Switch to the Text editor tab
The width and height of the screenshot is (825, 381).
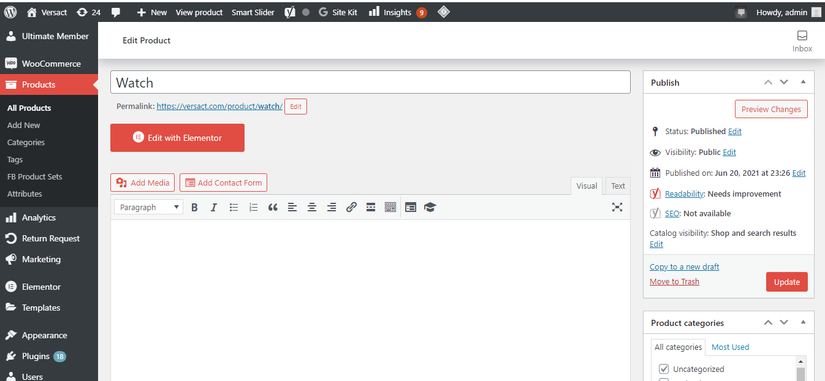[x=618, y=186]
